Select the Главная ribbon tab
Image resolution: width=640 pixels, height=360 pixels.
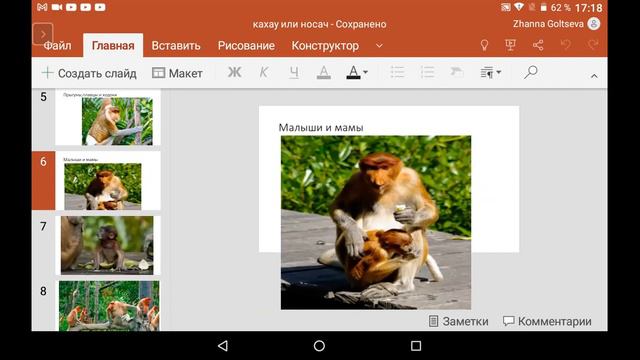tap(113, 46)
